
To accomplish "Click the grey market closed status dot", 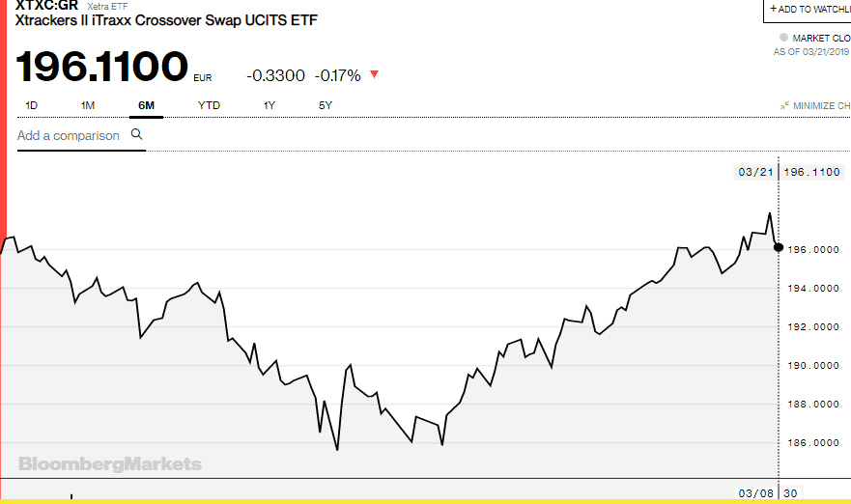I will [x=783, y=38].
